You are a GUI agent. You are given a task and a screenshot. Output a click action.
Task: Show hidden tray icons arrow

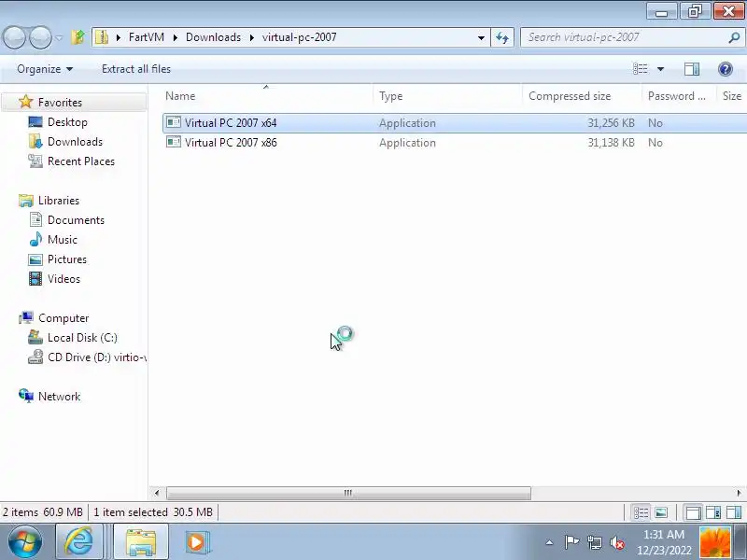pos(549,542)
